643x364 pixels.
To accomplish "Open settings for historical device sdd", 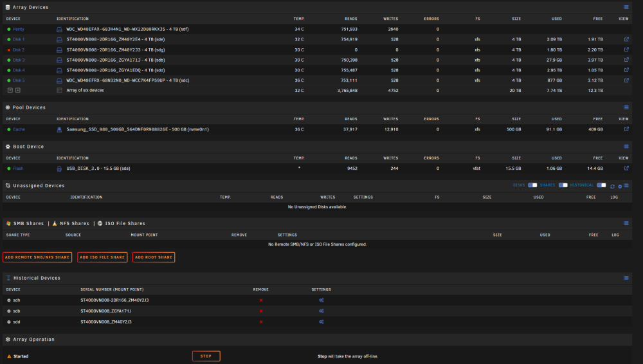I will (x=321, y=322).
